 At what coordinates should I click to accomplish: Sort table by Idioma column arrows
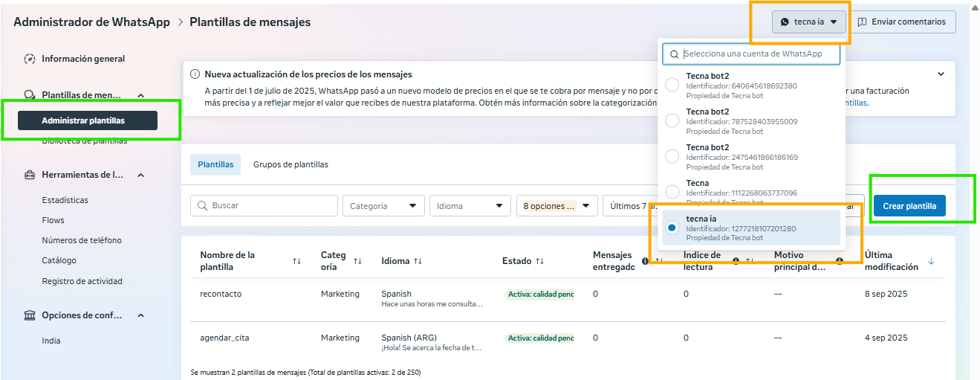[x=418, y=261]
